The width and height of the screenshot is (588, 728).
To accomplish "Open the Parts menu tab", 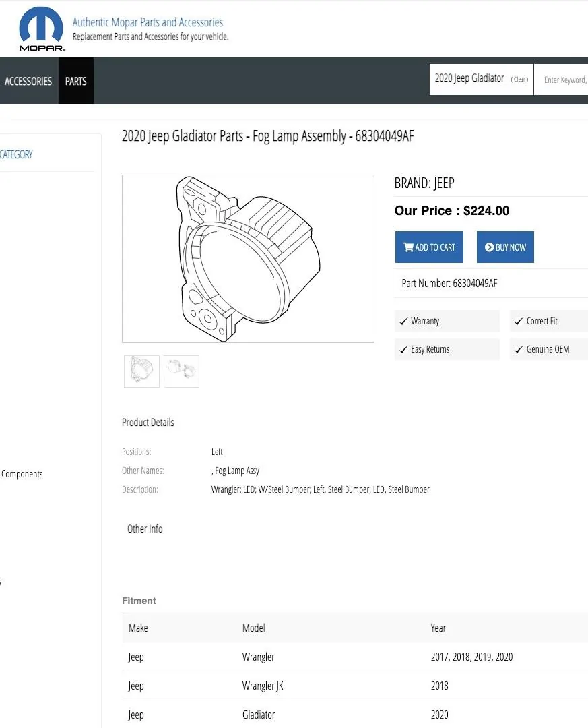I will [75, 82].
